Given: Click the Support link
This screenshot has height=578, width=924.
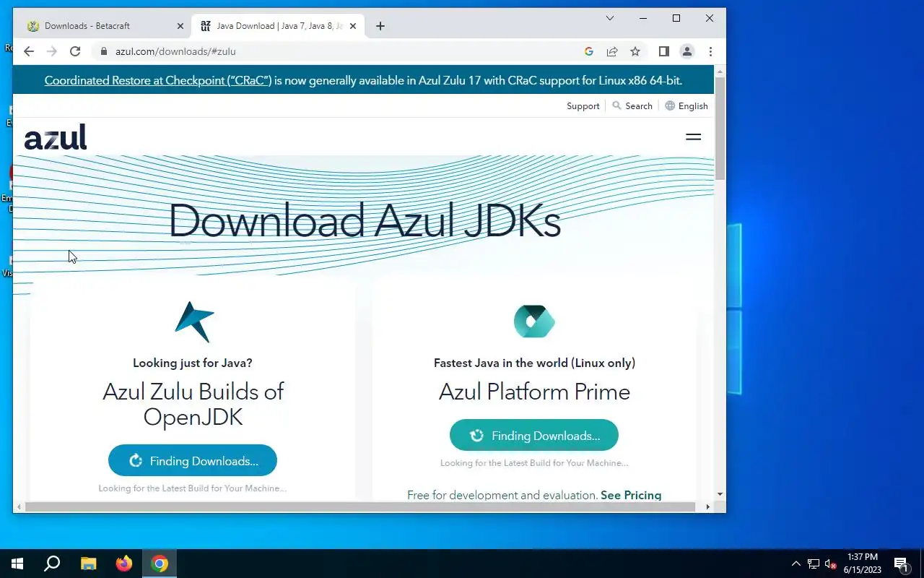Looking at the screenshot, I should pyautogui.click(x=583, y=105).
